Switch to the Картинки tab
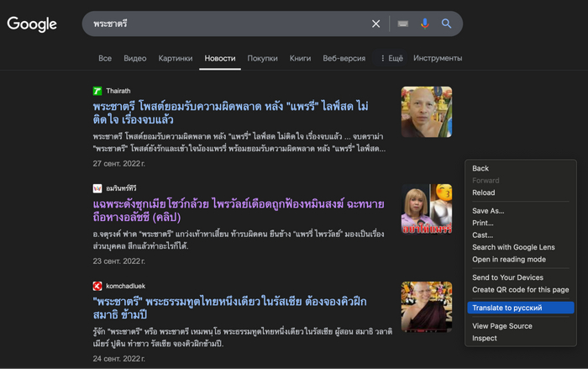Viewport: 588px width, 369px height. pos(176,58)
